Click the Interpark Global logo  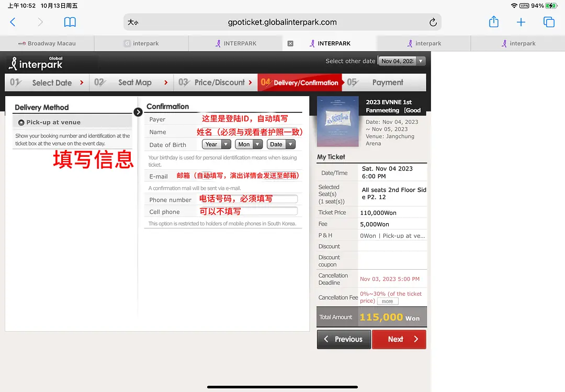pos(36,63)
